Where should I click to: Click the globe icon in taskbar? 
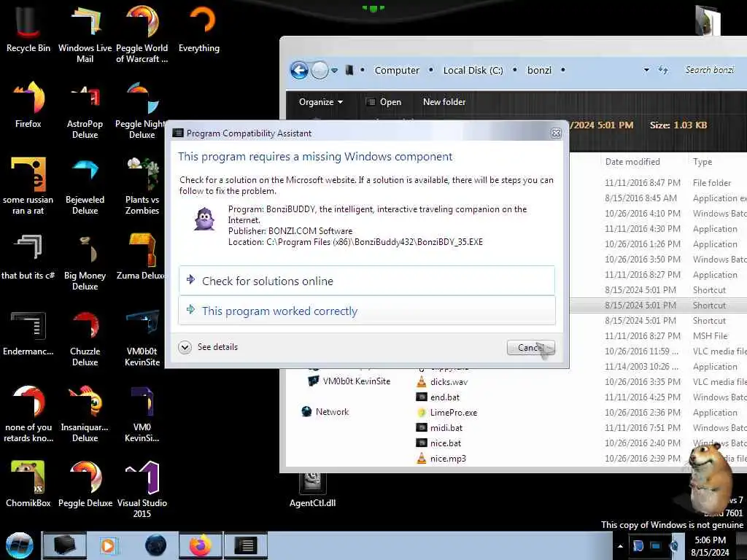[155, 545]
